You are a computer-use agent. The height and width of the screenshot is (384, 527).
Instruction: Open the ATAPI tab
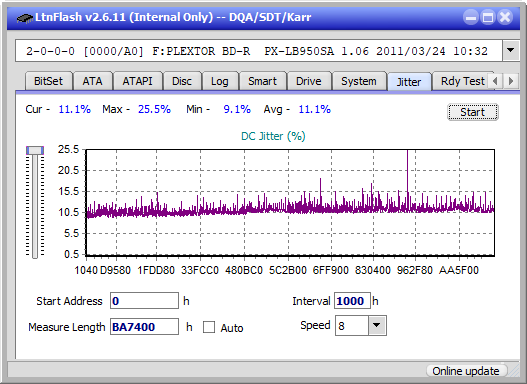tap(137, 81)
